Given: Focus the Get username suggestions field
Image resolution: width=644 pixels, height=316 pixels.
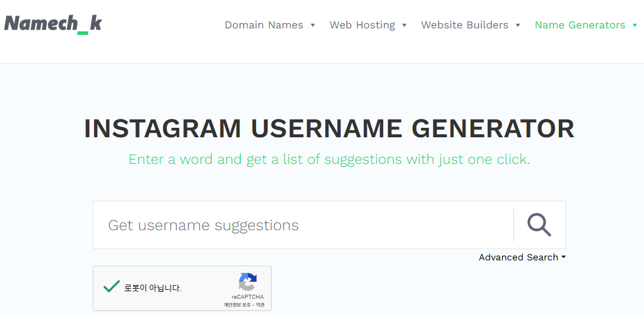Looking at the screenshot, I should click(x=303, y=225).
